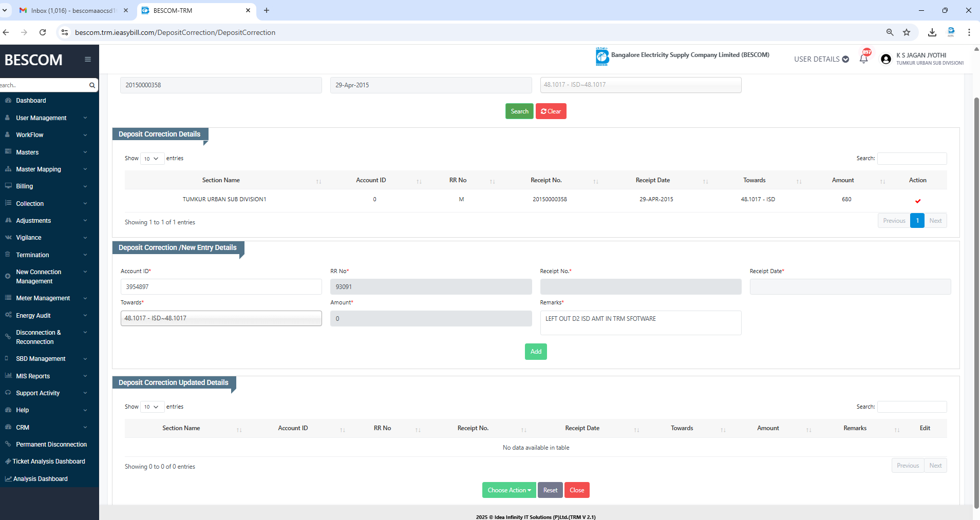This screenshot has width=980, height=520.
Task: Switch to the Gmail Inbox tab
Action: tap(72, 10)
